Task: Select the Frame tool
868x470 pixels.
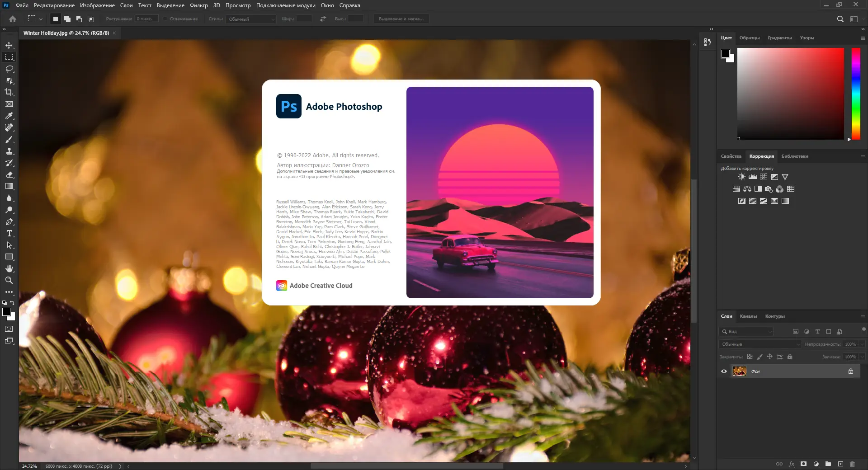Action: 9,104
